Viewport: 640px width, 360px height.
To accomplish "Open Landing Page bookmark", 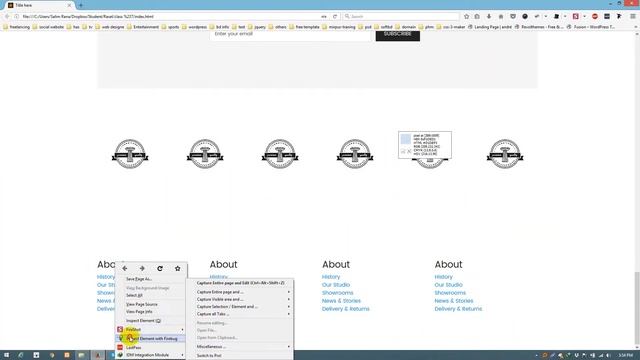I will (490, 27).
